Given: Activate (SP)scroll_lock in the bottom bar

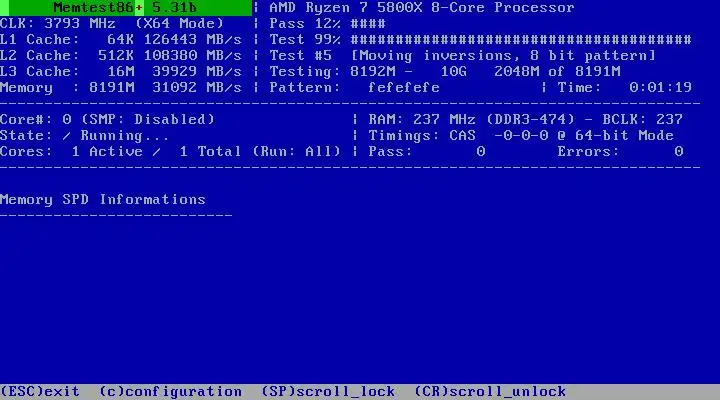Looking at the screenshot, I should pos(328,392).
